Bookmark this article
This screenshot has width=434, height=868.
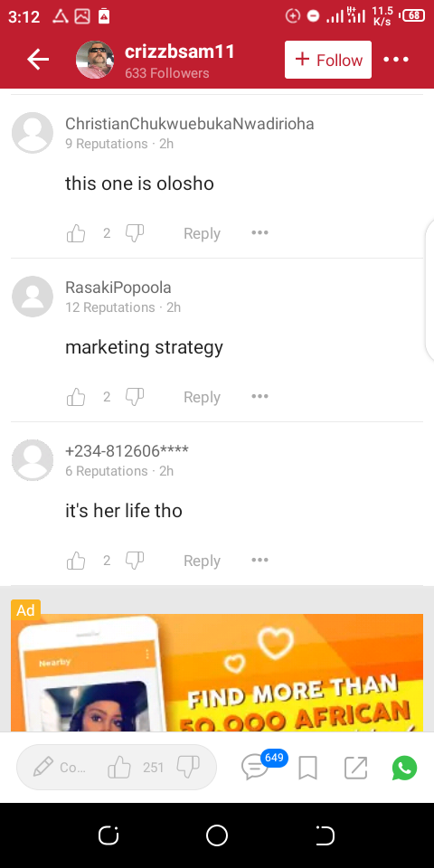coord(307,768)
